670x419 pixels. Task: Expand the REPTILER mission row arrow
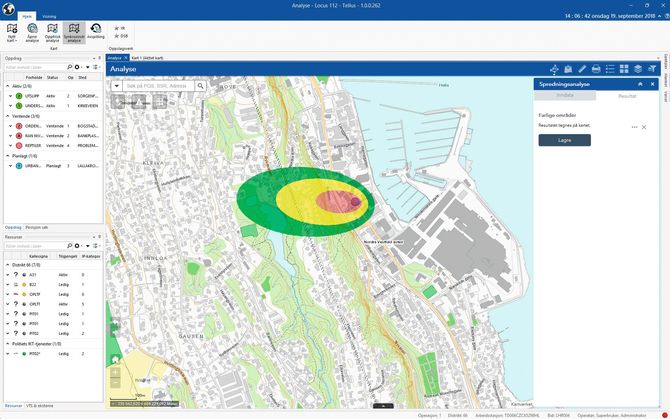11,146
